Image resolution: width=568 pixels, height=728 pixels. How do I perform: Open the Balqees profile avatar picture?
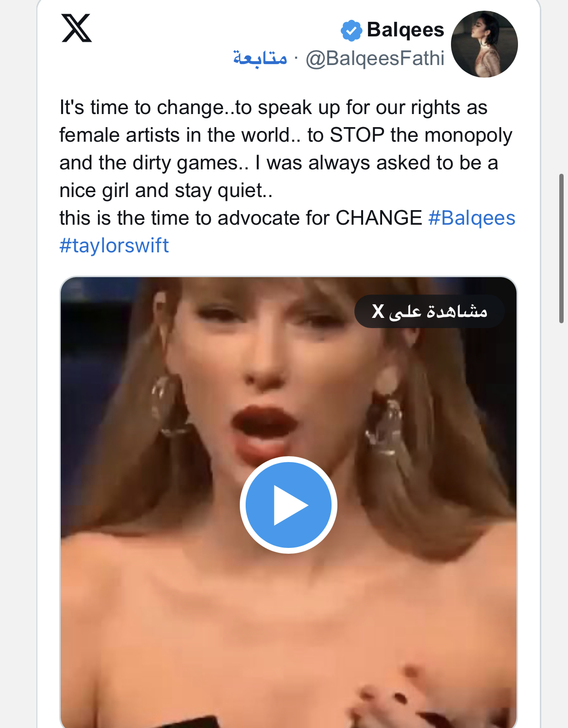tap(484, 44)
